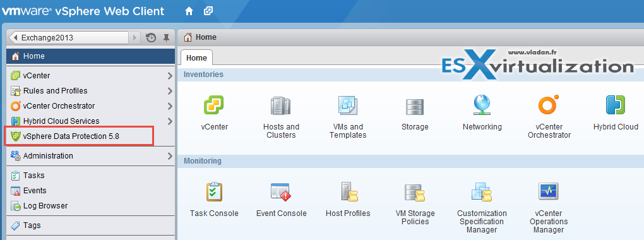Click the Monitoring section heading
The width and height of the screenshot is (644, 240).
tap(203, 161)
